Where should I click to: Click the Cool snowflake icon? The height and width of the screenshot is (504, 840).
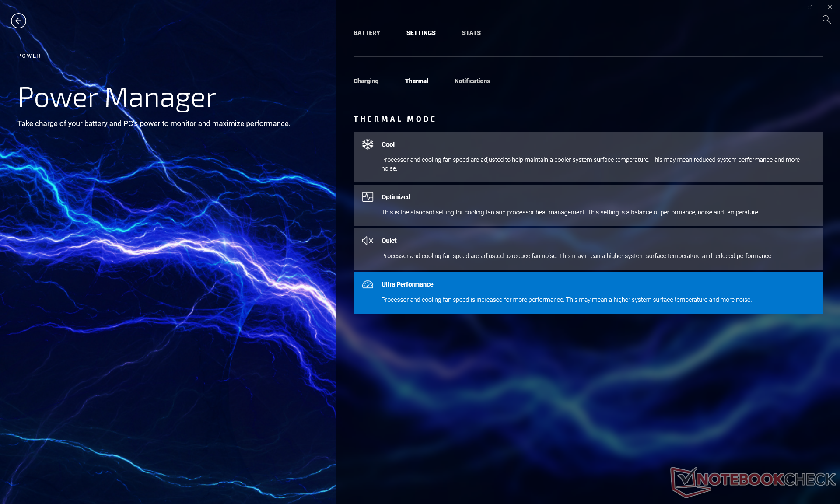[367, 144]
